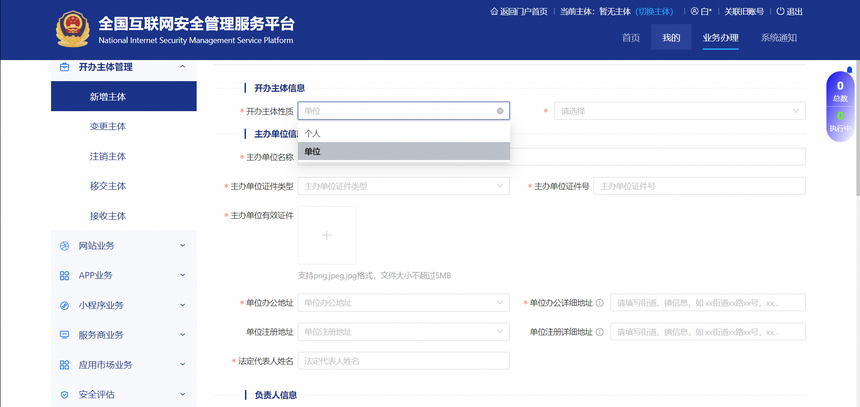Open the 首页 tab
The height and width of the screenshot is (407, 860).
click(630, 38)
